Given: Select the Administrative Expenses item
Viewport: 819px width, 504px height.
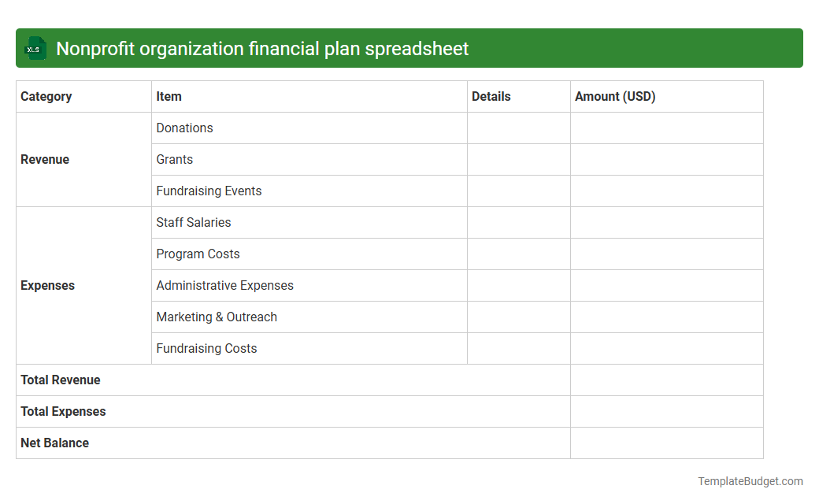Looking at the screenshot, I should pos(224,285).
